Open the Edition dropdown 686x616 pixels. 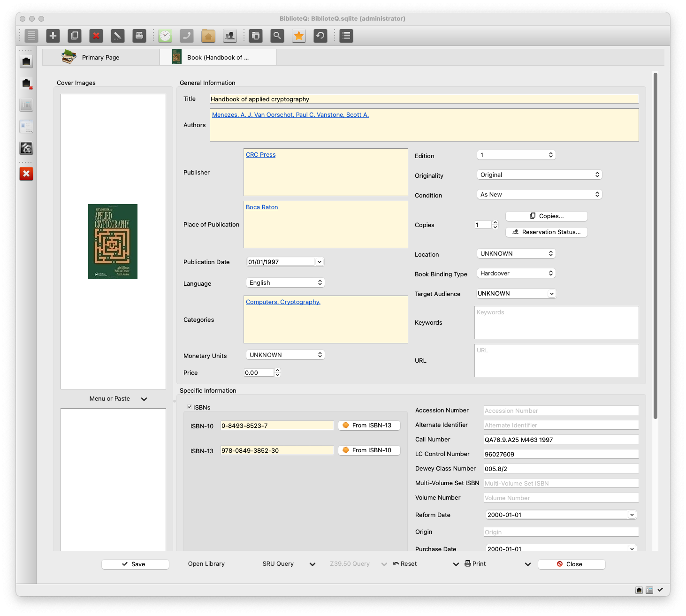click(x=516, y=155)
